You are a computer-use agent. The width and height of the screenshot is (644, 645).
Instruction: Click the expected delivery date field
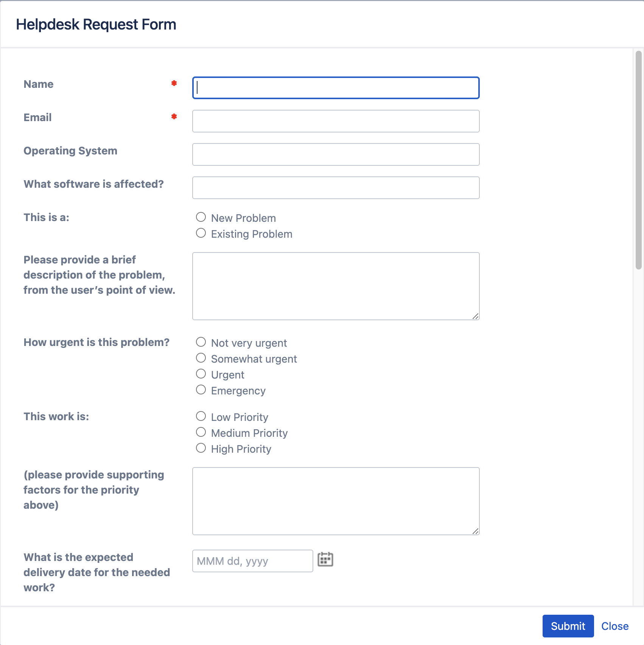point(252,561)
